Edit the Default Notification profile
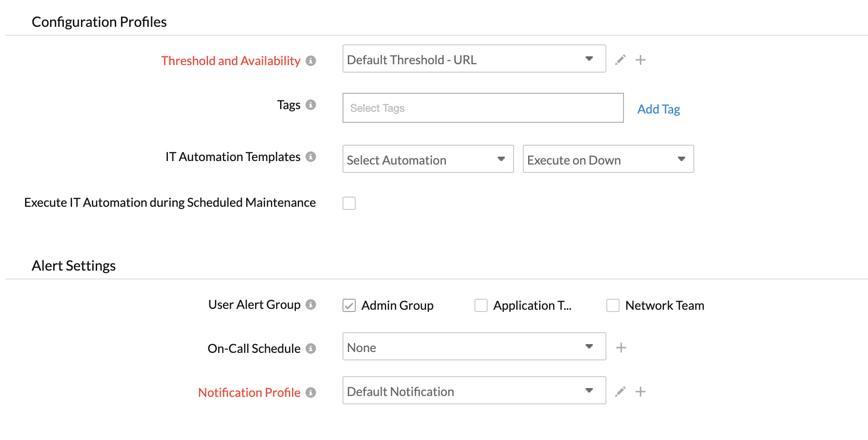The height and width of the screenshot is (440, 868). click(x=620, y=391)
